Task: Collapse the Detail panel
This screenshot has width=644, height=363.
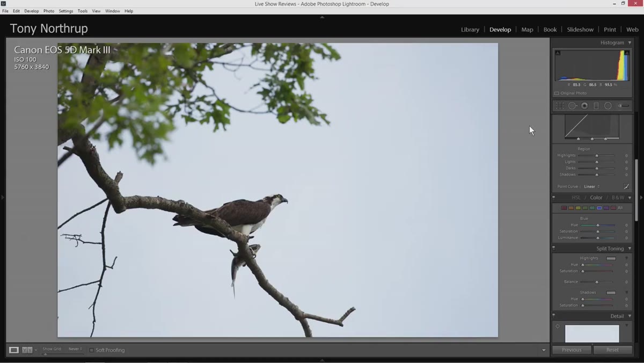Action: [630, 316]
